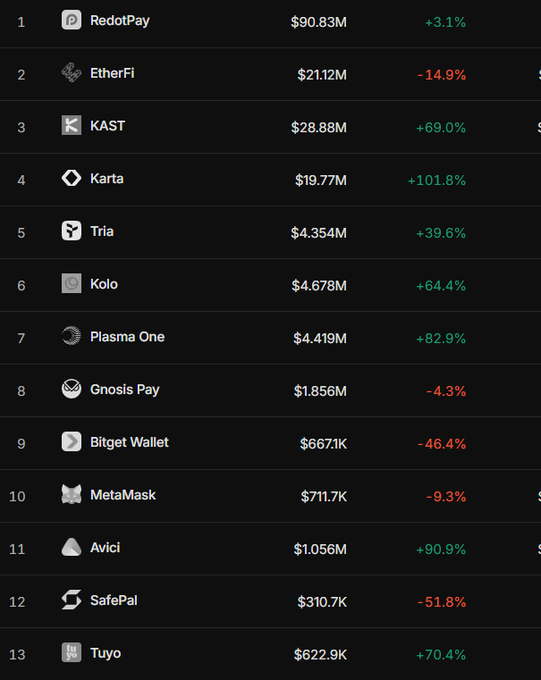Click the +90.9% change for Avici
Screen dimensions: 541x680
(441, 549)
